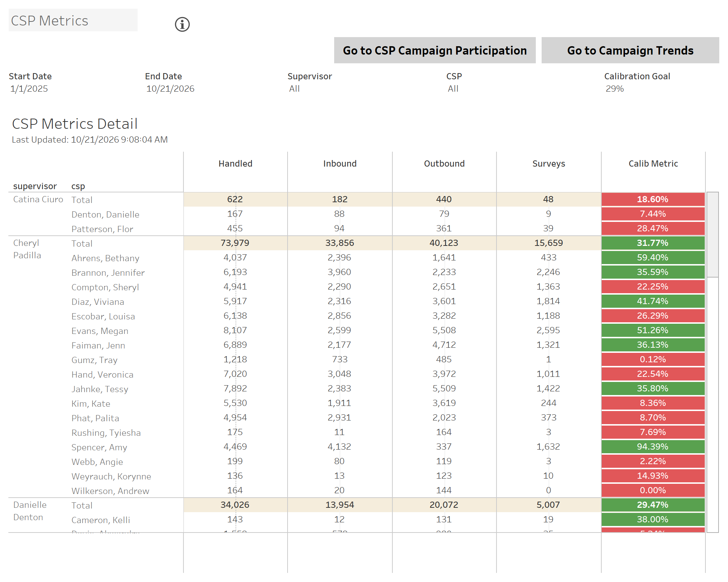Click the Cheryl Padilla Total row label
Image resolution: width=728 pixels, height=582 pixels.
82,244
